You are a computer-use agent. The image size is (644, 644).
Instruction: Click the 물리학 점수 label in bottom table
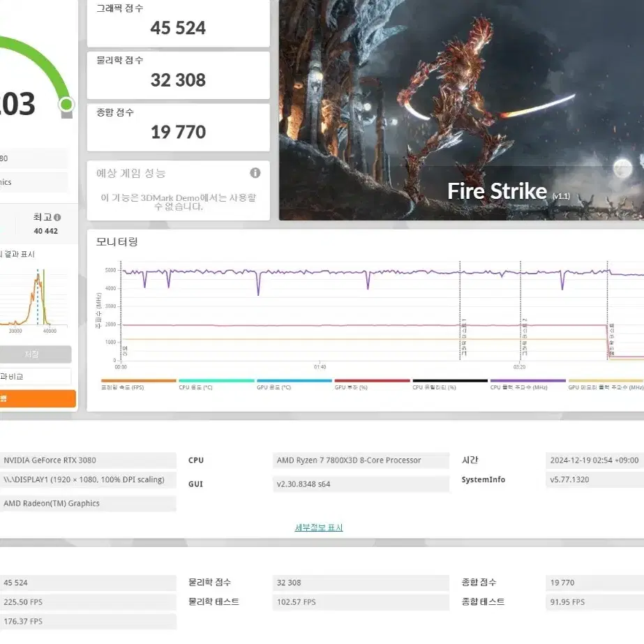pos(209,583)
